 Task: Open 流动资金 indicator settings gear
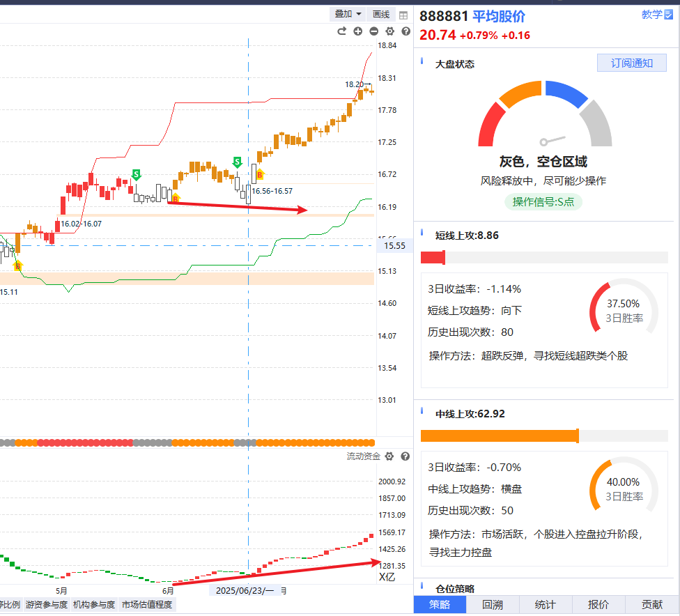coord(389,456)
